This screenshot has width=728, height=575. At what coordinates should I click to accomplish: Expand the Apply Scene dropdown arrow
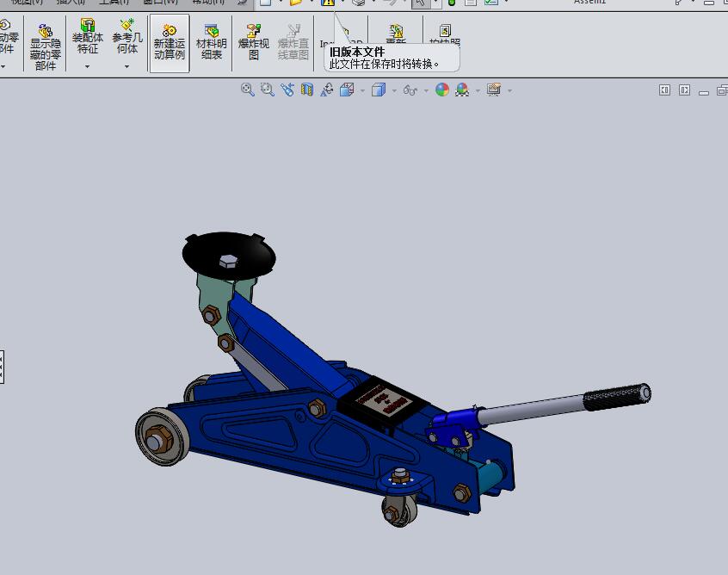[x=478, y=90]
